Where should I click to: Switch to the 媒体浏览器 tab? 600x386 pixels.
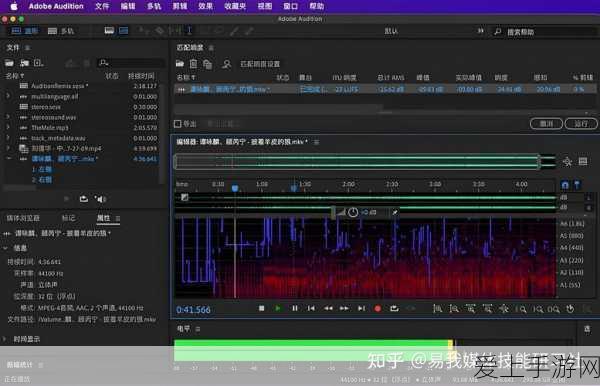[x=23, y=218]
